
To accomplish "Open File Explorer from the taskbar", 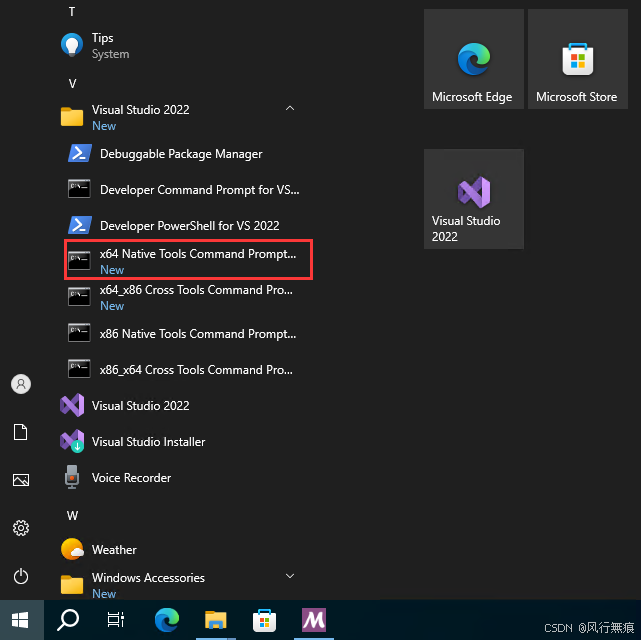I will (x=216, y=620).
